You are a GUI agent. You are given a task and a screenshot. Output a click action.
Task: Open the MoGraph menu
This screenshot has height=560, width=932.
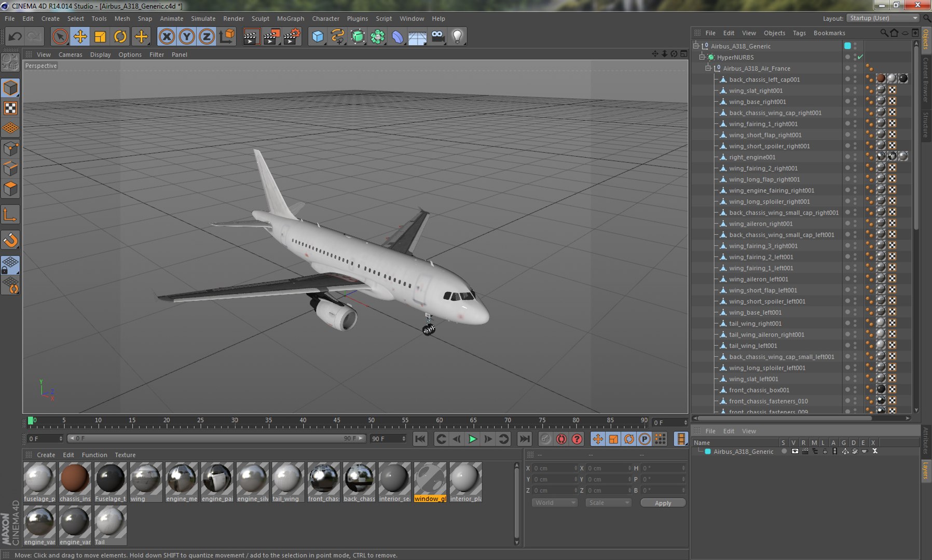291,19
